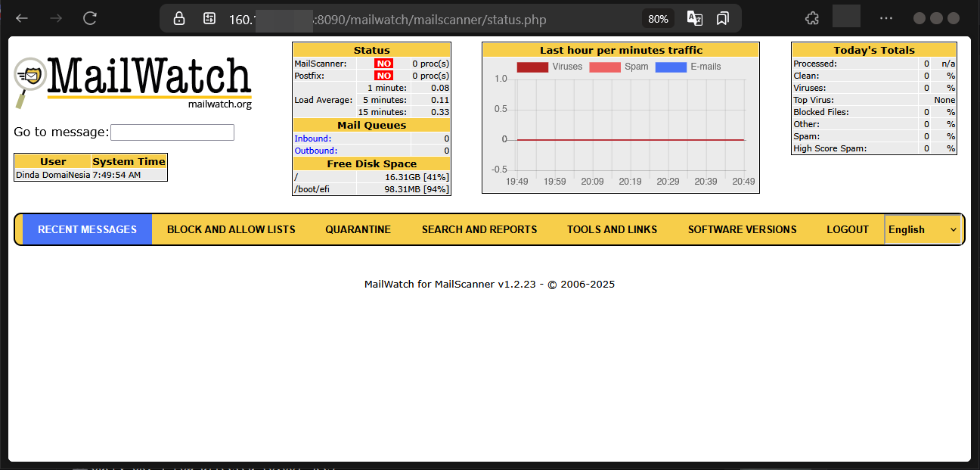
Task: Click the 19:49 chart axis label
Action: pos(517,182)
